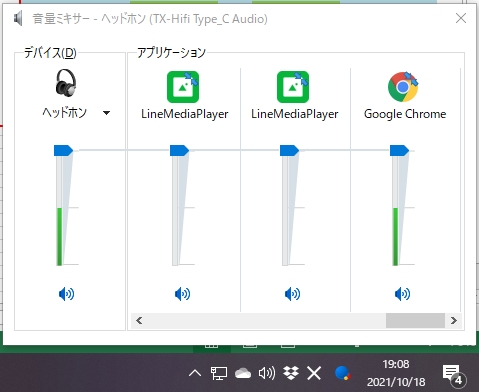This screenshot has width=479, height=392.
Task: Mute the ヘッドホン device volume
Action: tap(66, 294)
